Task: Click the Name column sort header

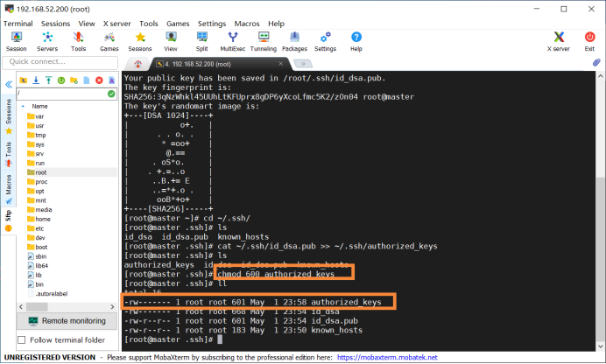Action: pyautogui.click(x=39, y=106)
